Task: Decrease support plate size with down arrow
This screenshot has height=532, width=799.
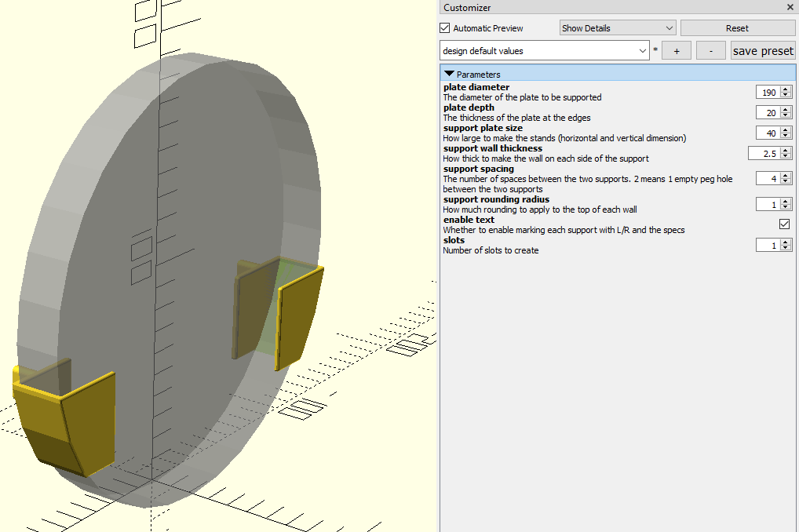Action: coord(786,136)
